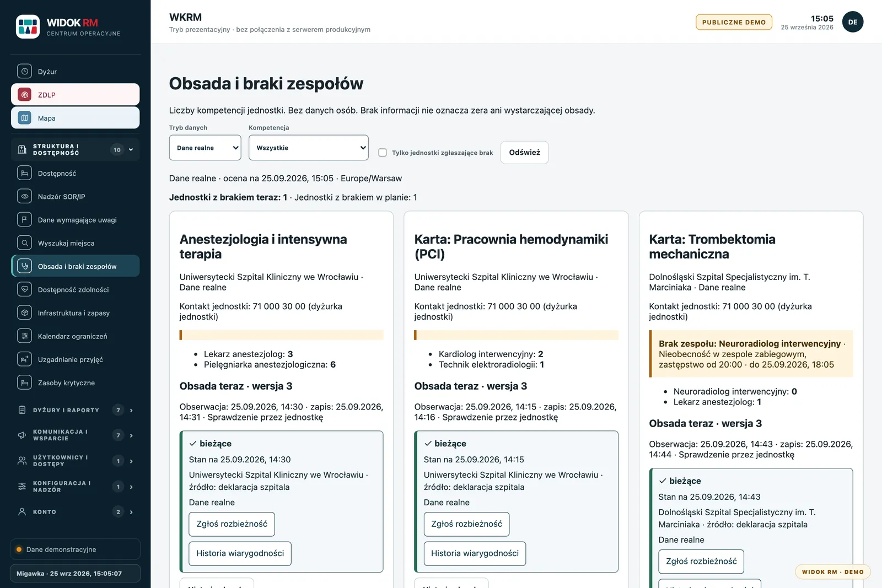
Task: Click the Dyżur clock icon
Action: 24,71
